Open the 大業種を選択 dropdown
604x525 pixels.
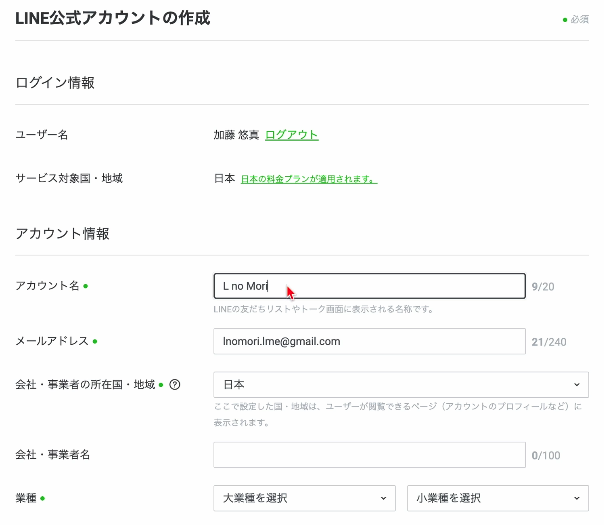click(304, 498)
